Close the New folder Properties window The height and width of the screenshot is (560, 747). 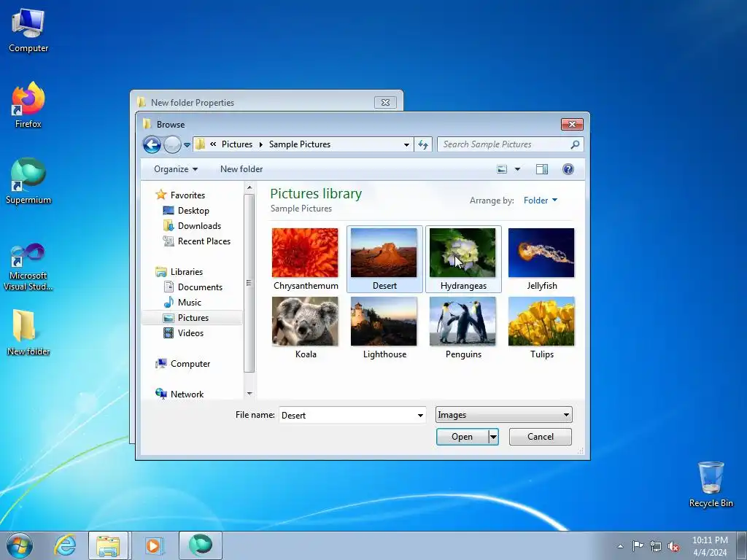[x=385, y=102]
